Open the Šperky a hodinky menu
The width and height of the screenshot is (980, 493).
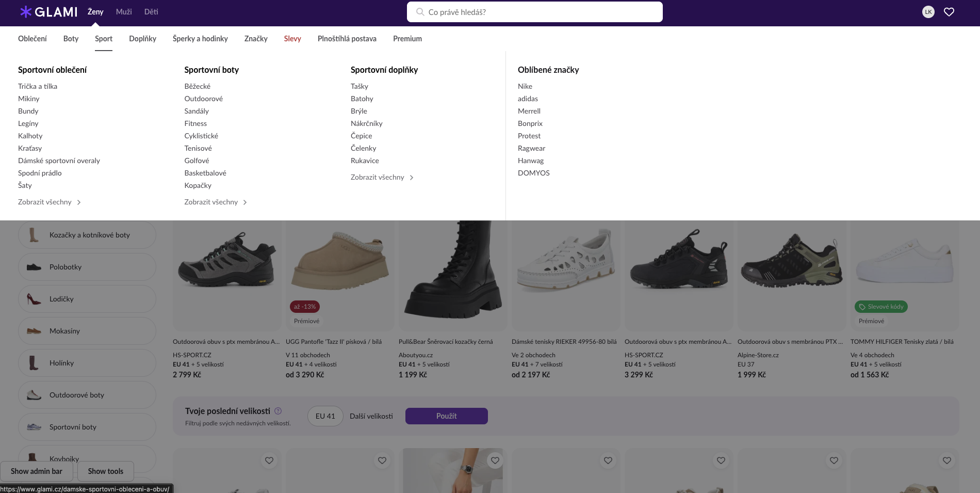(x=200, y=39)
